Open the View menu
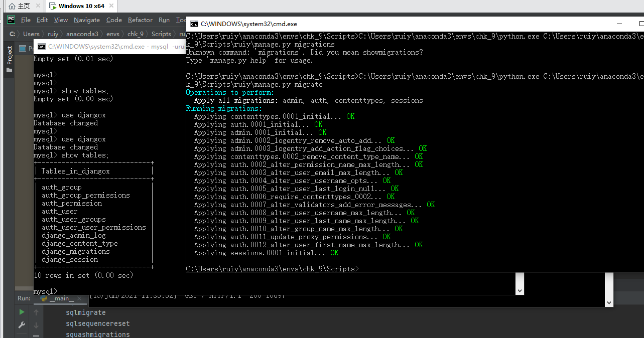 [x=61, y=20]
